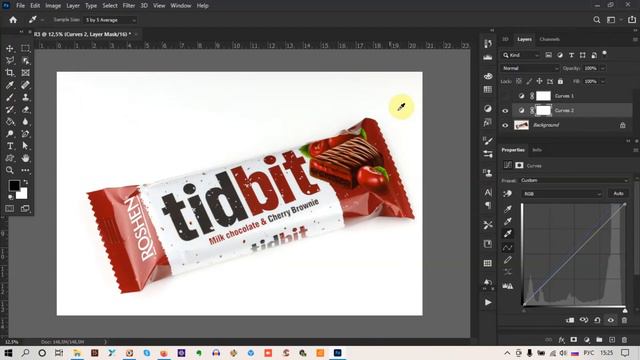Image resolution: width=640 pixels, height=360 pixels.
Task: Select the Horizontal Type tool
Action: pyautogui.click(x=10, y=146)
